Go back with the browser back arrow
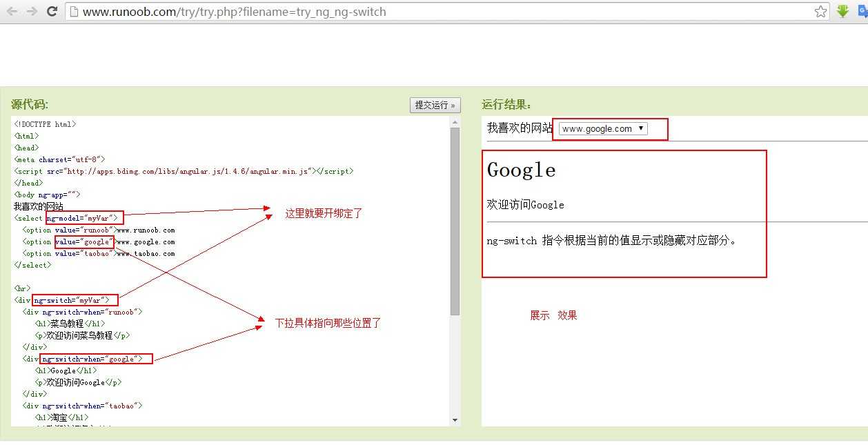The height and width of the screenshot is (445, 868). pos(12,11)
